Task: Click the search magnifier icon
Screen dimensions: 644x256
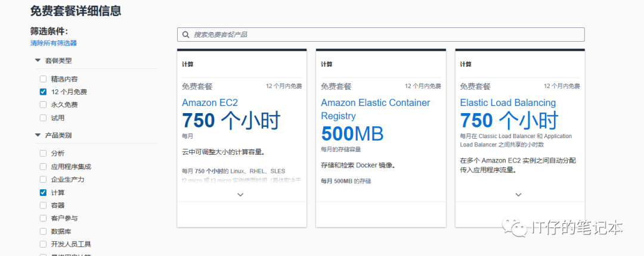Action: click(x=186, y=35)
